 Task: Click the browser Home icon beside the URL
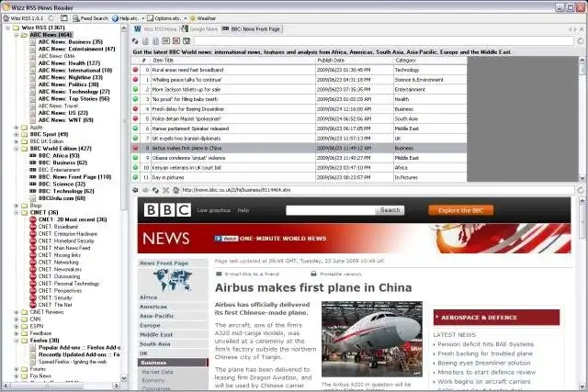coord(175,190)
